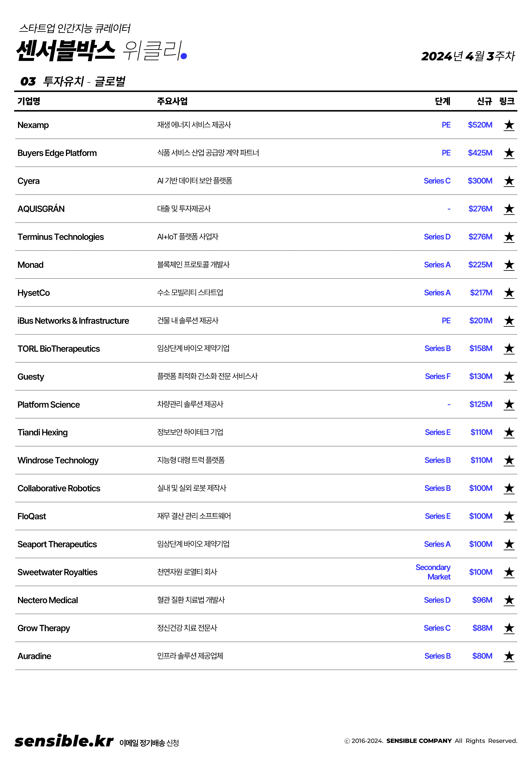The width and height of the screenshot is (532, 769).
Task: Open HysetCo's star link icon
Action: coord(509,293)
